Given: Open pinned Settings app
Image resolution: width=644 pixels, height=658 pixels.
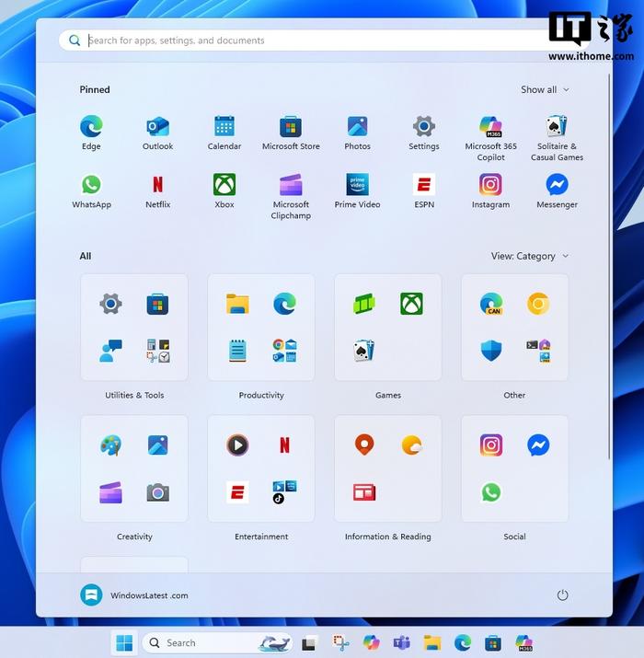Looking at the screenshot, I should 424,133.
